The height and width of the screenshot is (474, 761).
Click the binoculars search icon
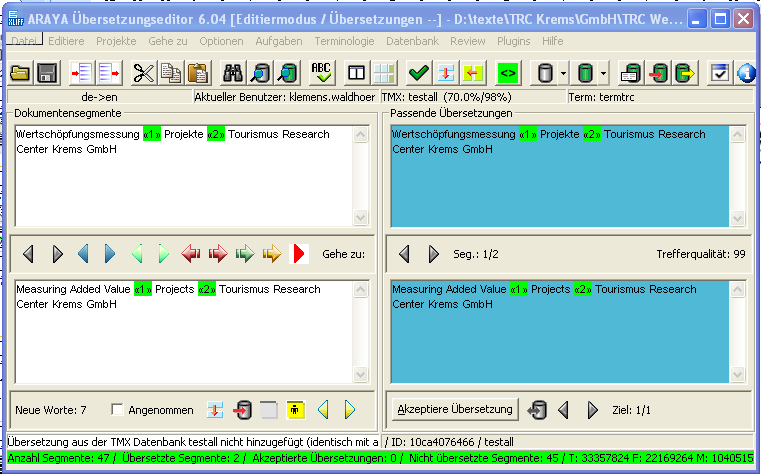point(233,72)
